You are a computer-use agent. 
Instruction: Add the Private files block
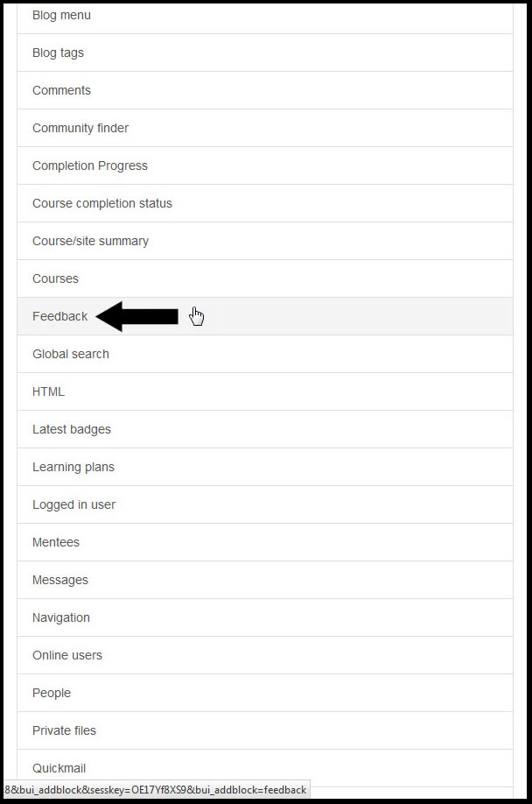265,731
